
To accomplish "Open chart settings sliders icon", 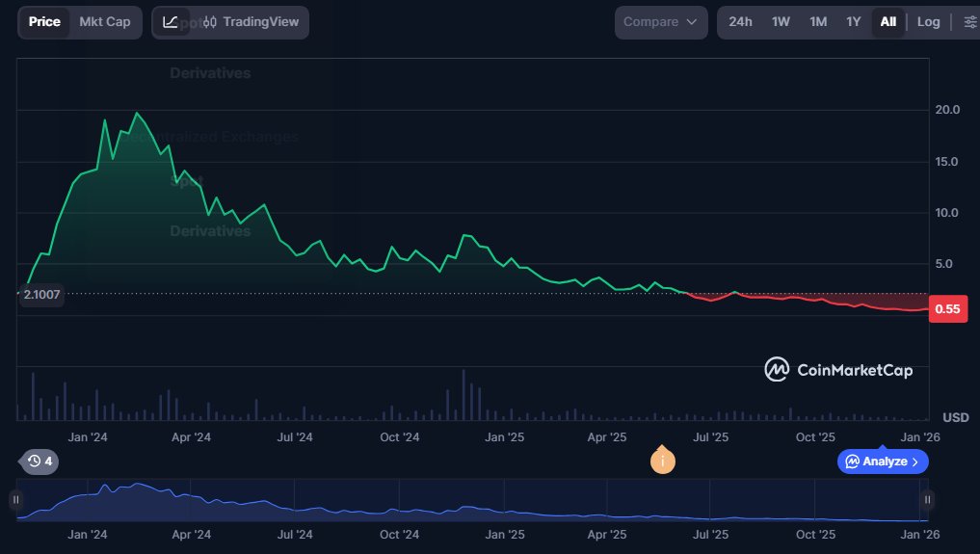I will [969, 22].
